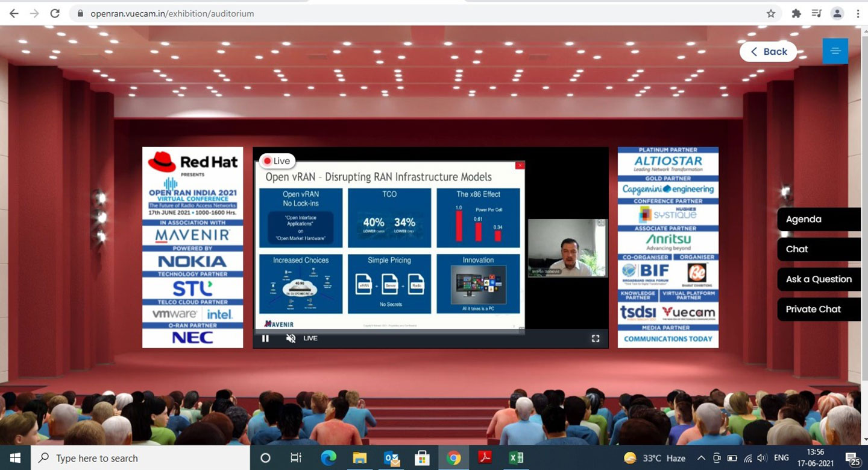The width and height of the screenshot is (868, 470).
Task: Click the LIVE label in player controls
Action: click(310, 338)
